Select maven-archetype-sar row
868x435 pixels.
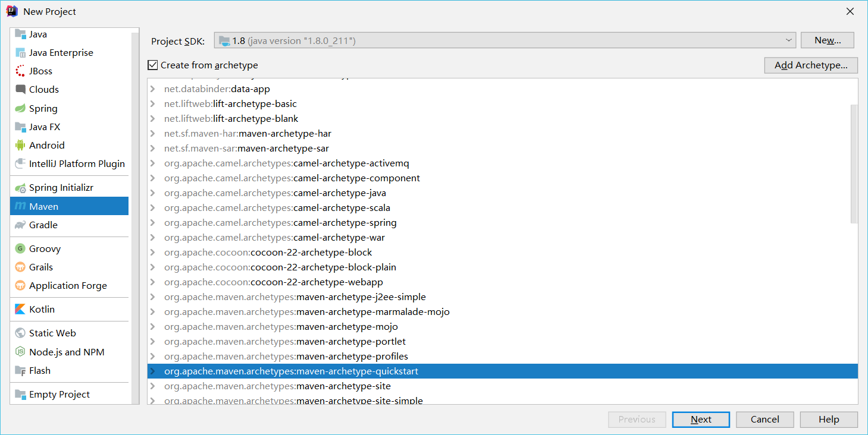(503, 149)
